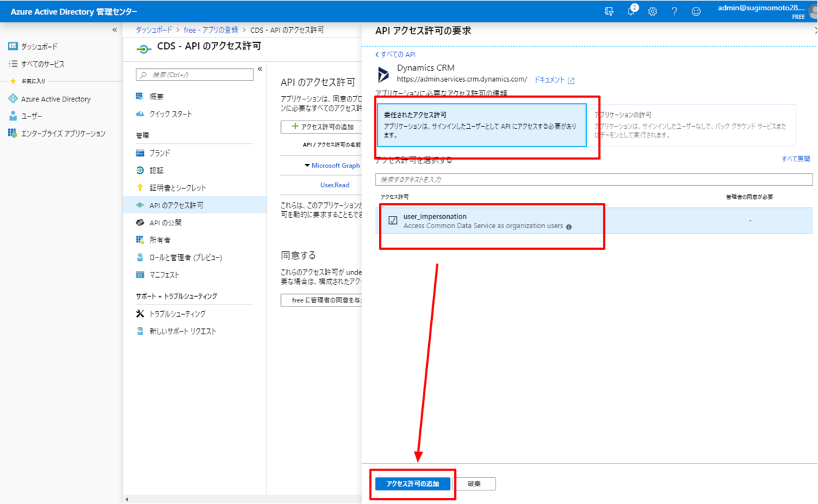Open the admin account avatar
Image resolution: width=818 pixels, height=504 pixels.
(813, 11)
